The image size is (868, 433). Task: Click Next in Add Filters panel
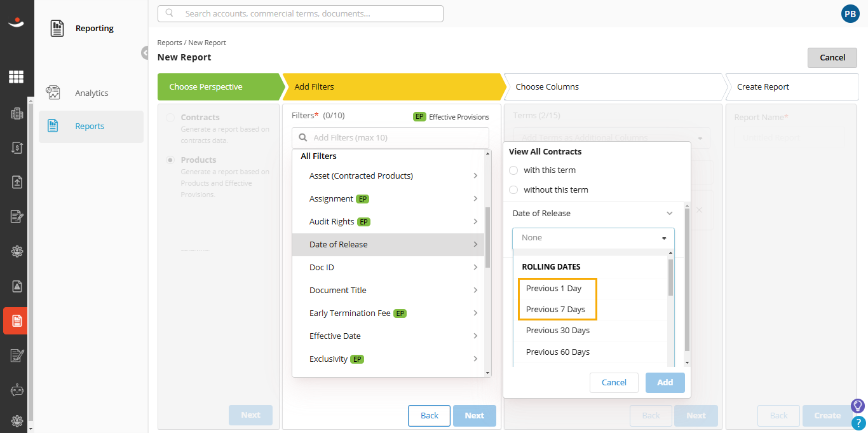pos(475,415)
